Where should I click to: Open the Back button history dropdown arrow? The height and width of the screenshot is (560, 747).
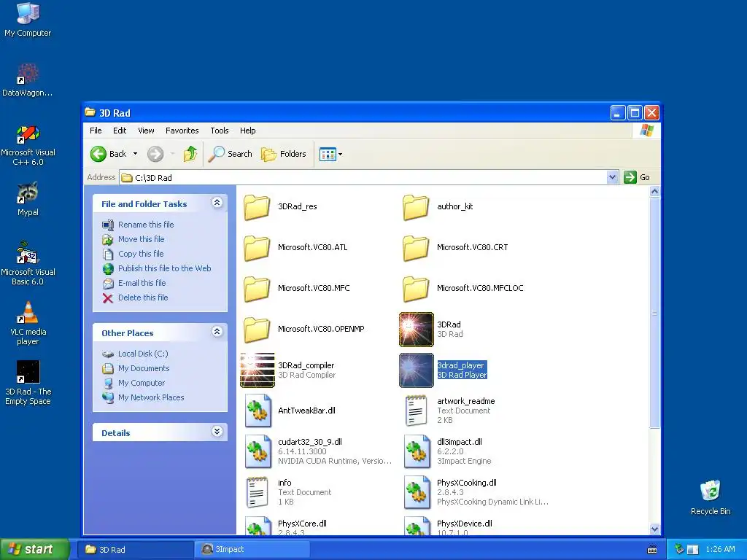click(x=135, y=154)
